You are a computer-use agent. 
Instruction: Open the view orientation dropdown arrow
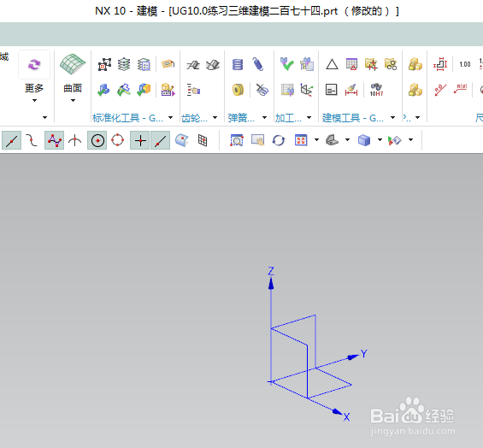pos(347,140)
